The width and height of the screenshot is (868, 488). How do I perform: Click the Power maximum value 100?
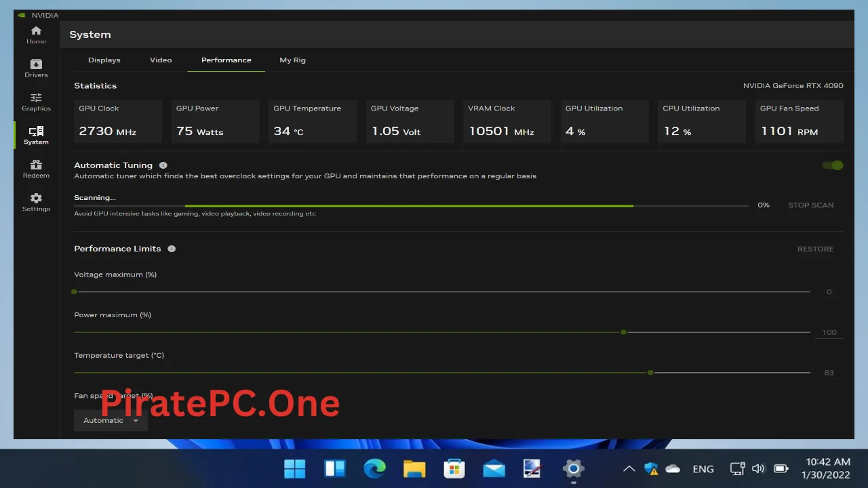[829, 333]
